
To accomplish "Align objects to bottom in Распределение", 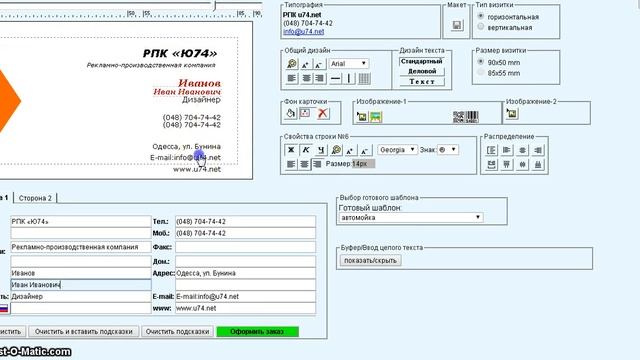I will (538, 164).
